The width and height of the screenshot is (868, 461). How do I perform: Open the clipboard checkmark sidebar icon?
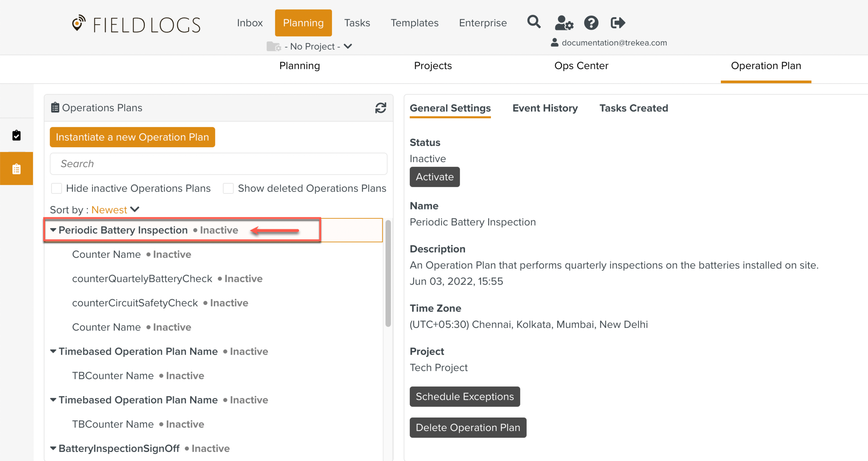tap(16, 135)
